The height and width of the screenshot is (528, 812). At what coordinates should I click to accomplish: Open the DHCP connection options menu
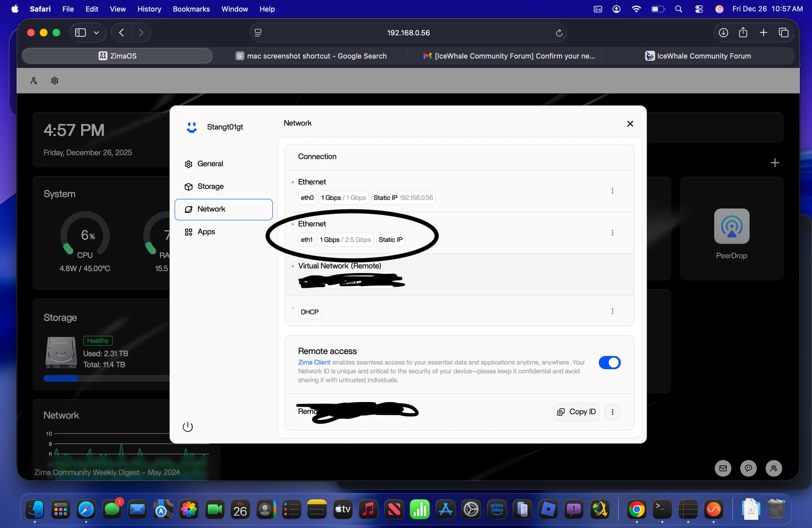pyautogui.click(x=612, y=311)
